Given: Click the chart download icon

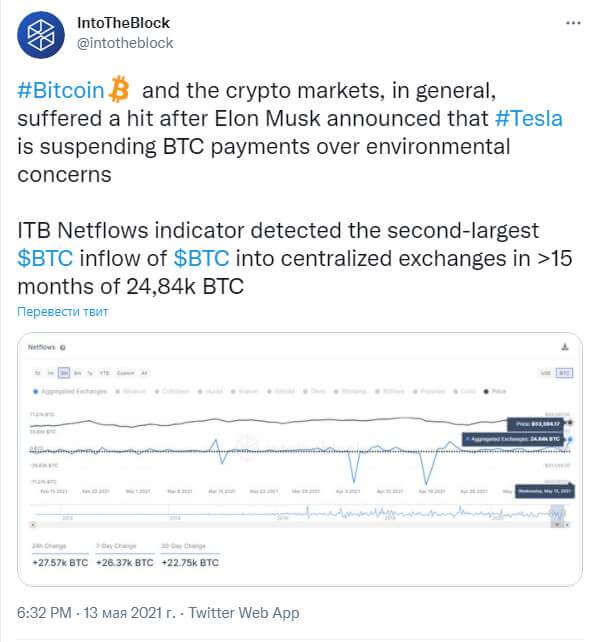Looking at the screenshot, I should click(565, 347).
